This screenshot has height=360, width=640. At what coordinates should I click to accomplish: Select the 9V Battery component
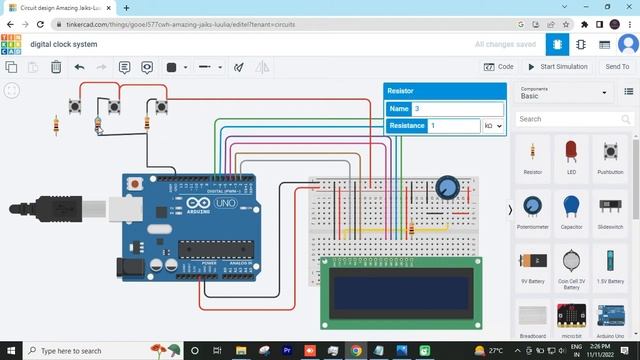[533, 268]
